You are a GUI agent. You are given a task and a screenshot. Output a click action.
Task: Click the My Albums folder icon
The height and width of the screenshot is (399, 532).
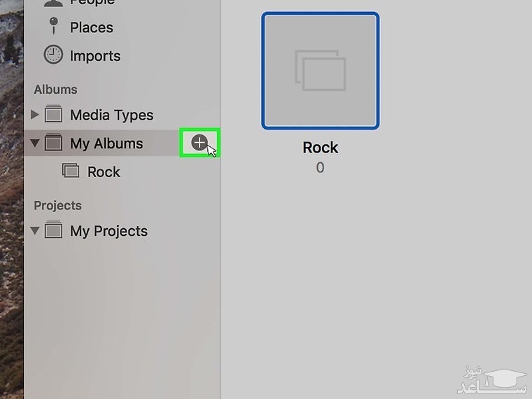[x=53, y=143]
